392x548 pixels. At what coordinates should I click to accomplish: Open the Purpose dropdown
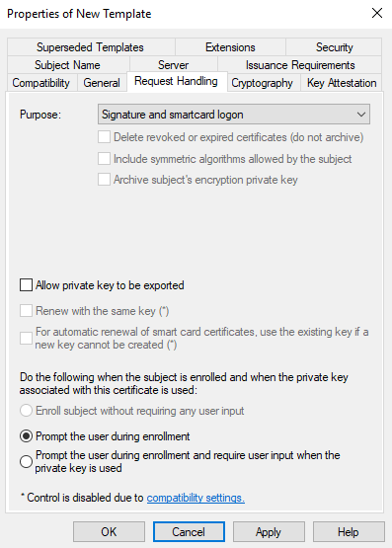234,115
